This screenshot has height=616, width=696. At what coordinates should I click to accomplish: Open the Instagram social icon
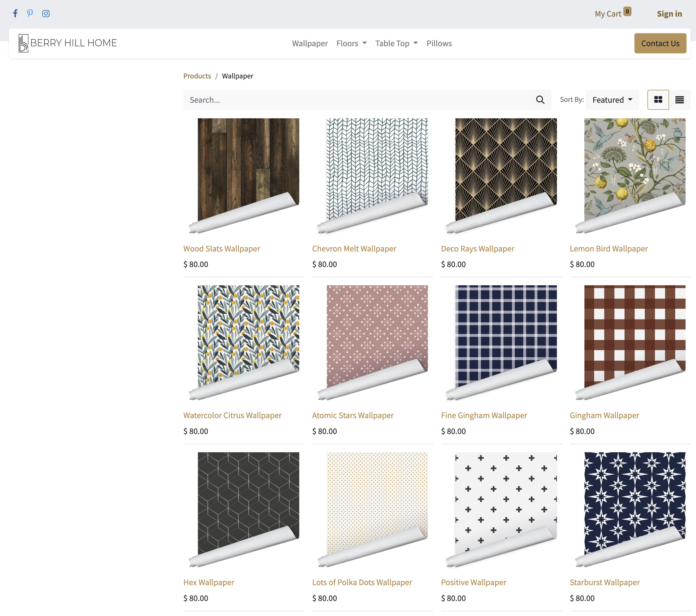tap(46, 13)
